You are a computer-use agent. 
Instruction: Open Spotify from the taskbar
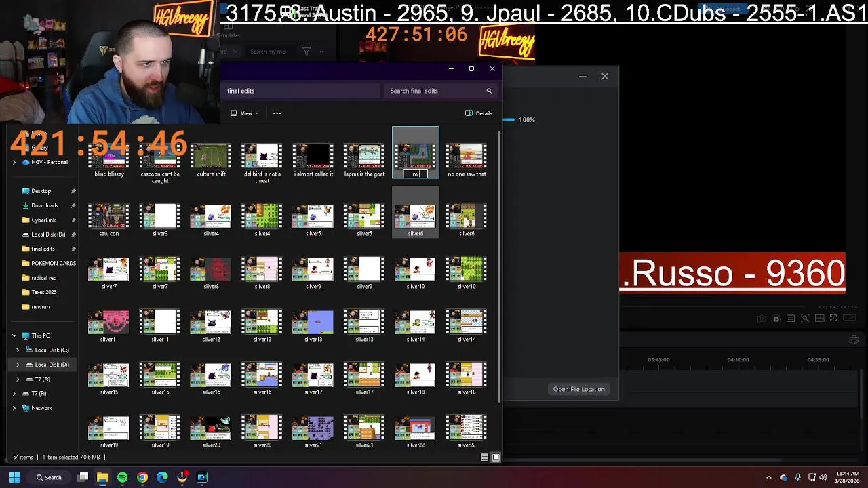coord(122,477)
